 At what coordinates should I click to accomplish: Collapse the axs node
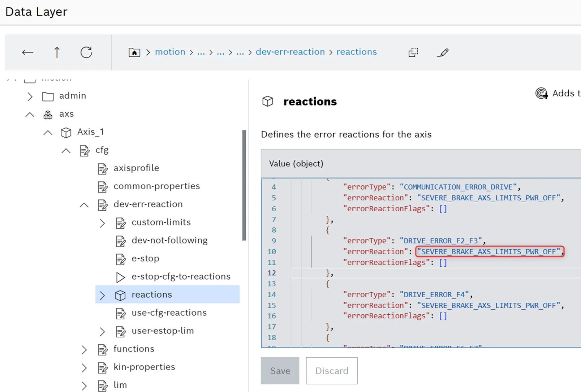30,115
